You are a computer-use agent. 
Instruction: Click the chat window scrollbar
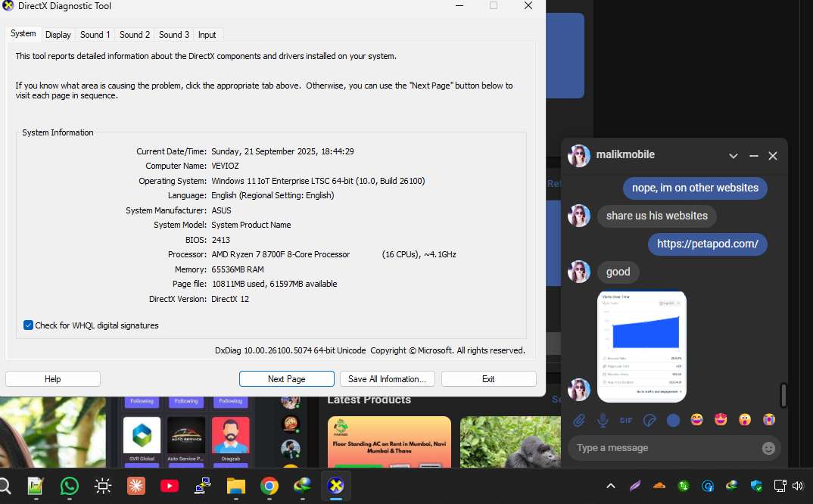[x=783, y=394]
